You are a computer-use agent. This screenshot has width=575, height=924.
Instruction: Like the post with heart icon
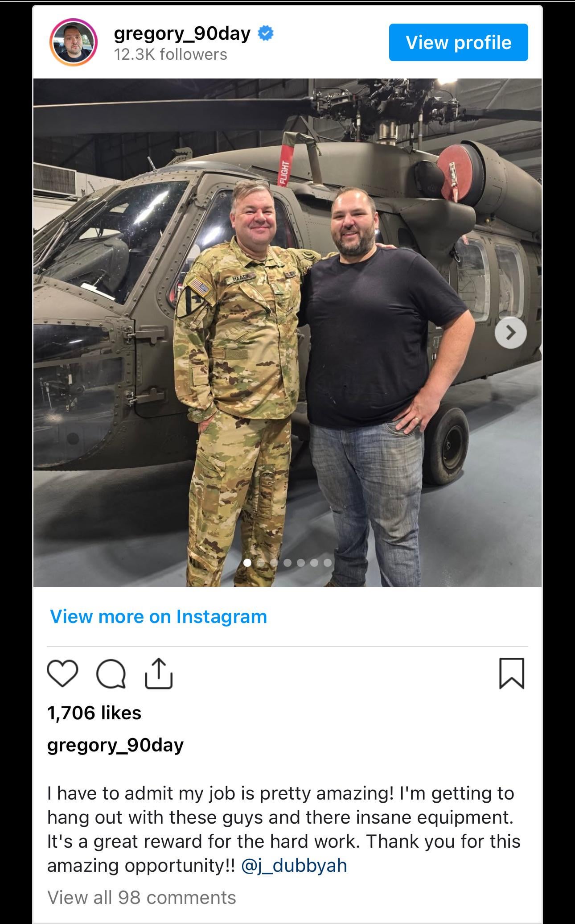tap(62, 673)
